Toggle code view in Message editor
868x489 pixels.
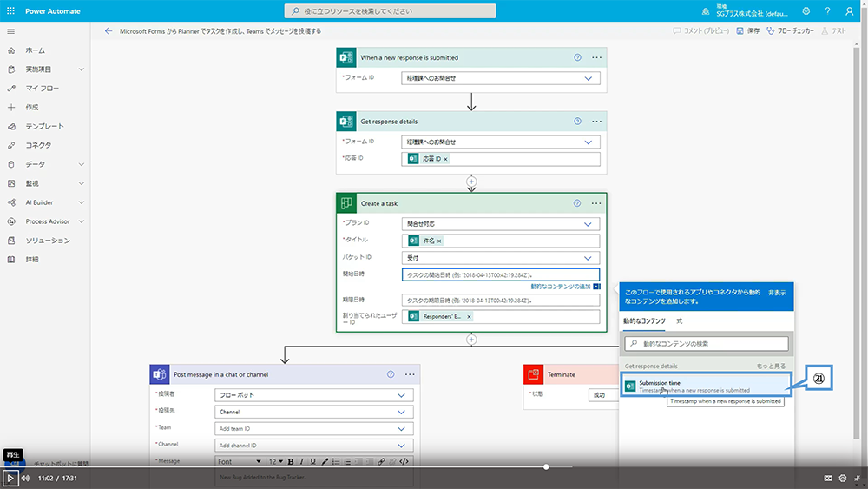click(x=404, y=461)
